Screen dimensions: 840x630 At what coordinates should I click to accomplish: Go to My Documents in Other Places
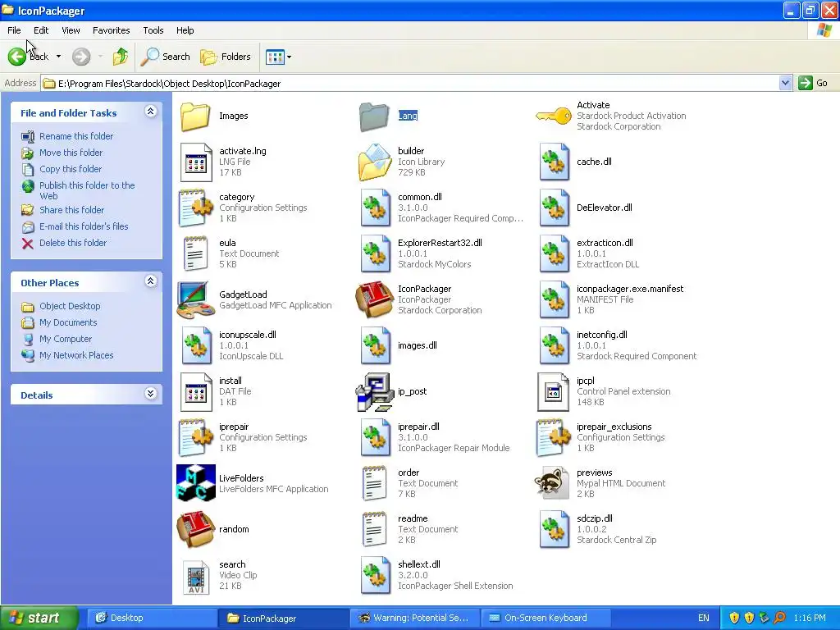pyautogui.click(x=68, y=322)
